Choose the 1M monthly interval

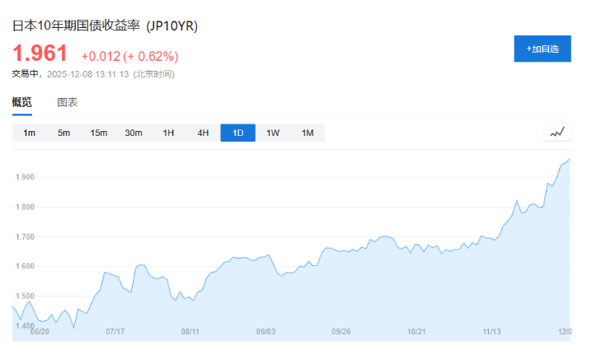[x=308, y=133]
